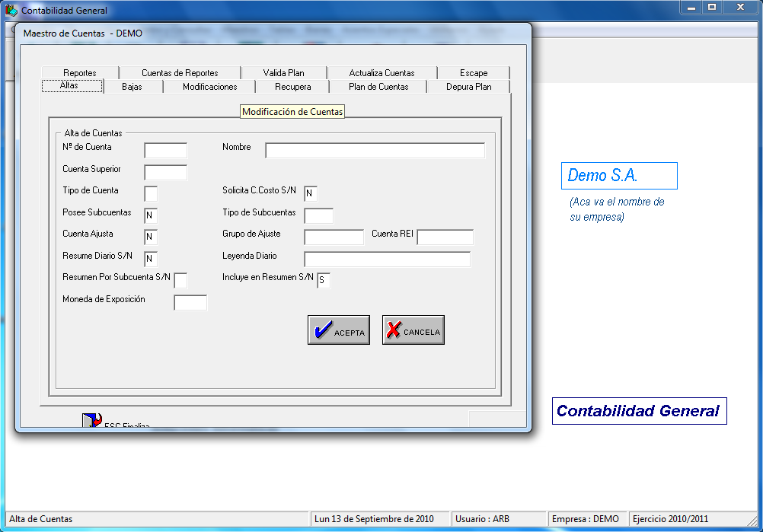
Task: Switch to the Bajas tab
Action: (x=132, y=87)
